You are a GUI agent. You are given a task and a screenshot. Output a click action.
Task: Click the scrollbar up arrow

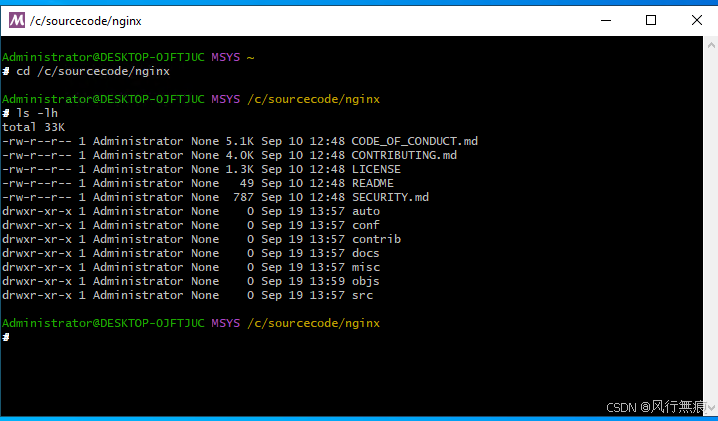pos(711,45)
